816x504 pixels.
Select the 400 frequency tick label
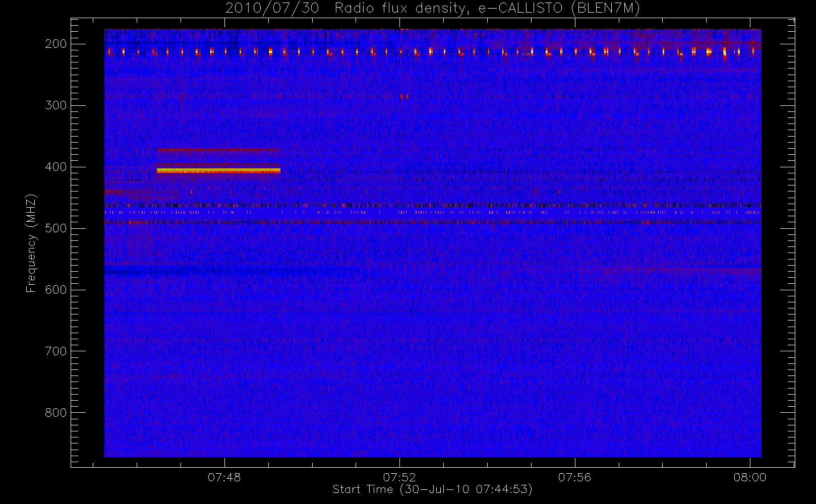pos(56,167)
